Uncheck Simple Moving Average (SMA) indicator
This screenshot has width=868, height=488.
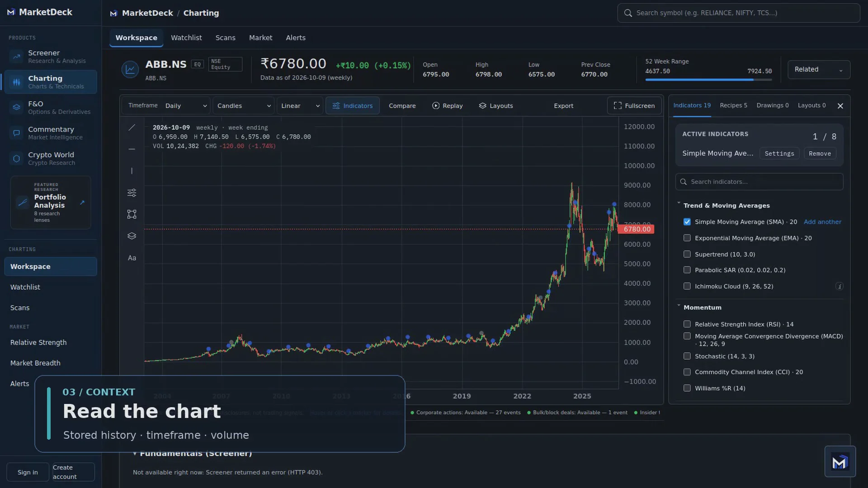(x=687, y=222)
